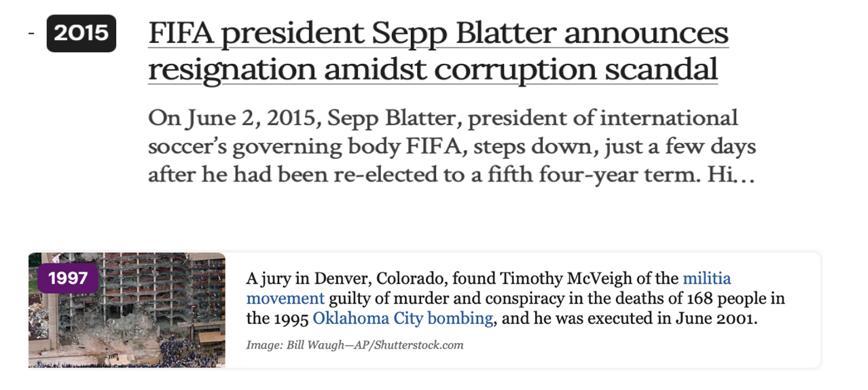Viewport: 868px width, 390px height.
Task: Click the purple 1997 year badge
Action: tap(68, 278)
